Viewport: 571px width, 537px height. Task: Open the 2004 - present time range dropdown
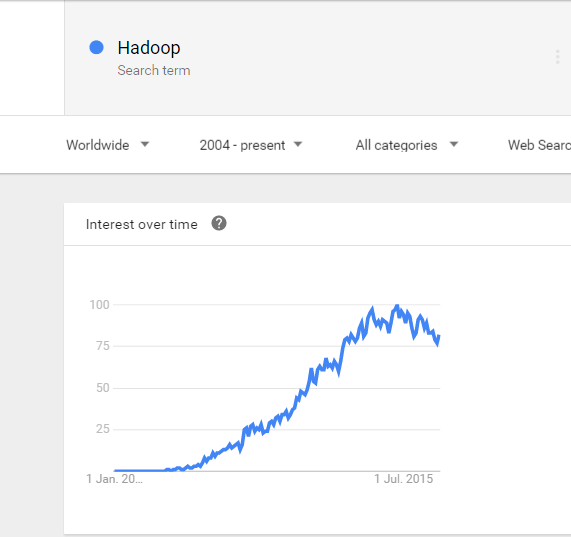pyautogui.click(x=251, y=145)
